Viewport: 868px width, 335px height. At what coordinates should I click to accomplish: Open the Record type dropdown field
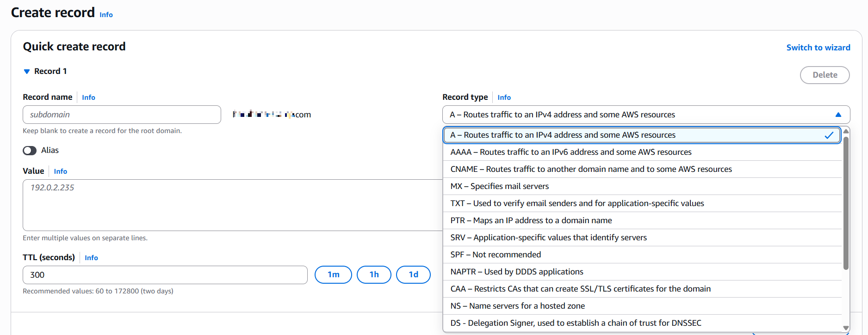(x=646, y=115)
